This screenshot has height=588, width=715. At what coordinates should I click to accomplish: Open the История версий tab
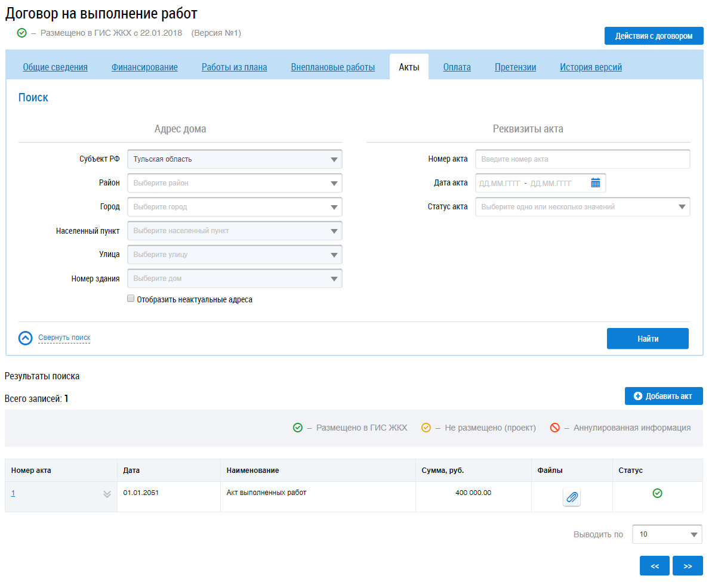pos(590,67)
